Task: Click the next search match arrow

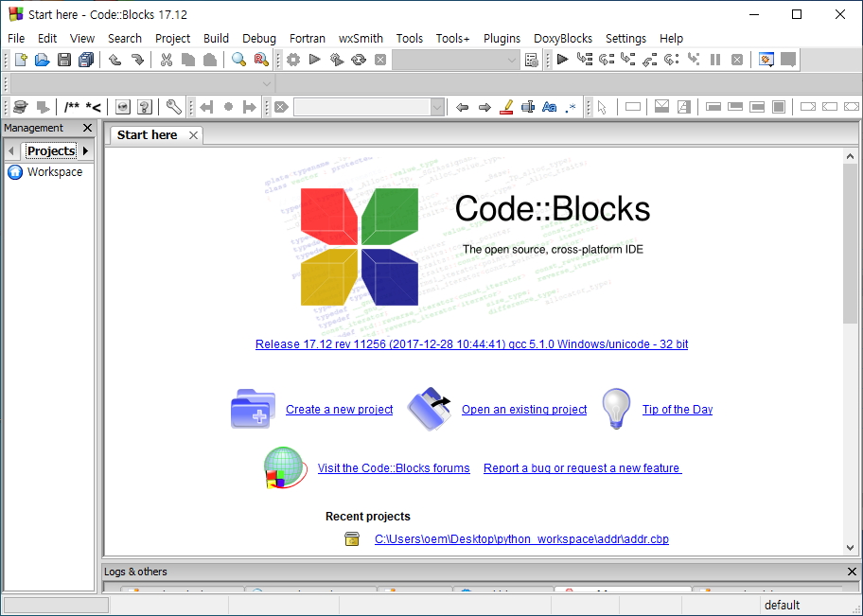Action: click(484, 107)
